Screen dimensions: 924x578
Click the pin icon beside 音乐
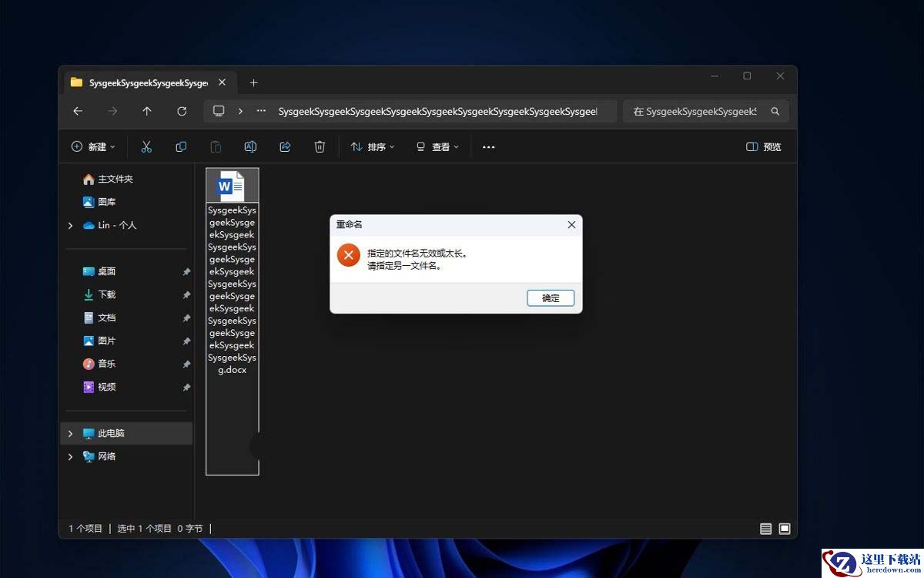pyautogui.click(x=186, y=365)
